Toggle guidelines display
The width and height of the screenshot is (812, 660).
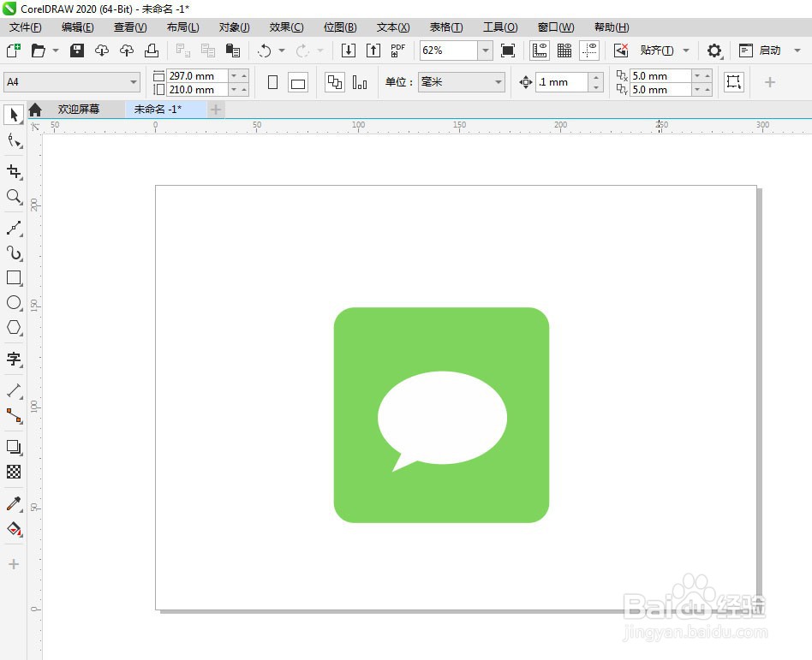pos(589,51)
